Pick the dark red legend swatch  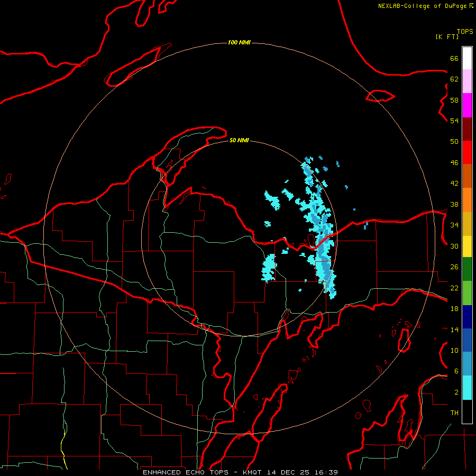tap(467, 129)
